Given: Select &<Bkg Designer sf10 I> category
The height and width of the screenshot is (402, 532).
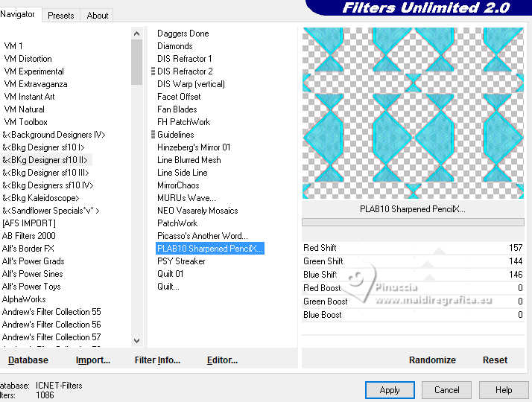Looking at the screenshot, I should 43,147.
